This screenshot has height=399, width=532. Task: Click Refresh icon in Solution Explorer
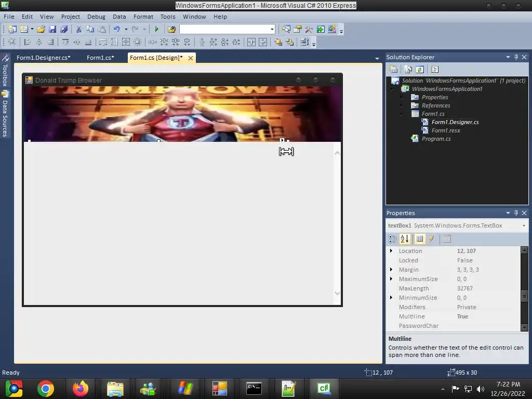coord(420,69)
